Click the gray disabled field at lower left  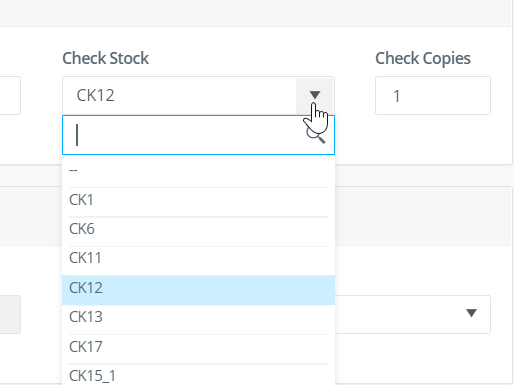[x=10, y=314]
